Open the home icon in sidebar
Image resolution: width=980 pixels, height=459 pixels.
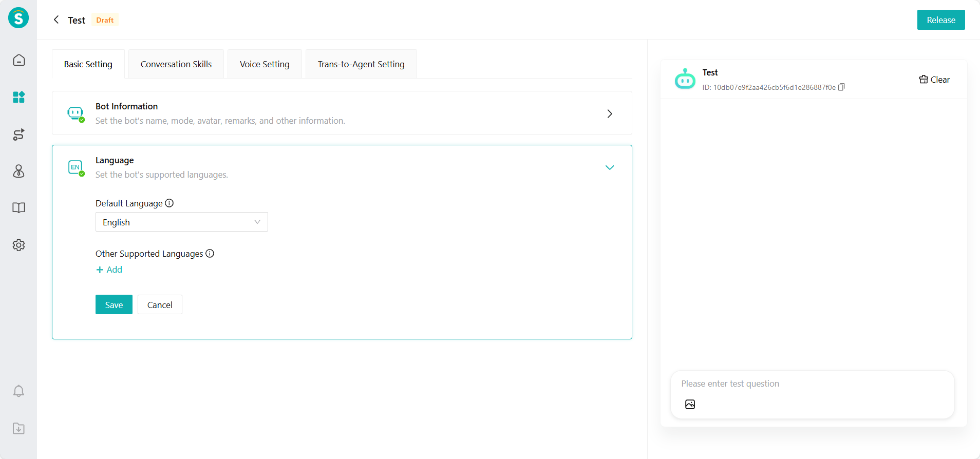point(19,60)
